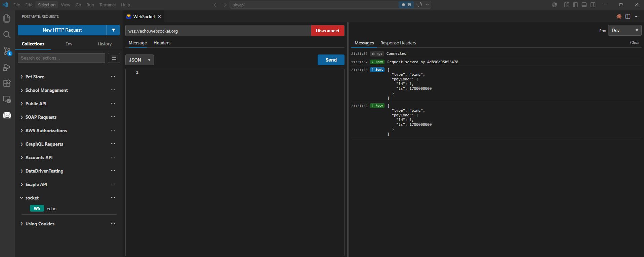Click the WebSocket URL field

[218, 31]
